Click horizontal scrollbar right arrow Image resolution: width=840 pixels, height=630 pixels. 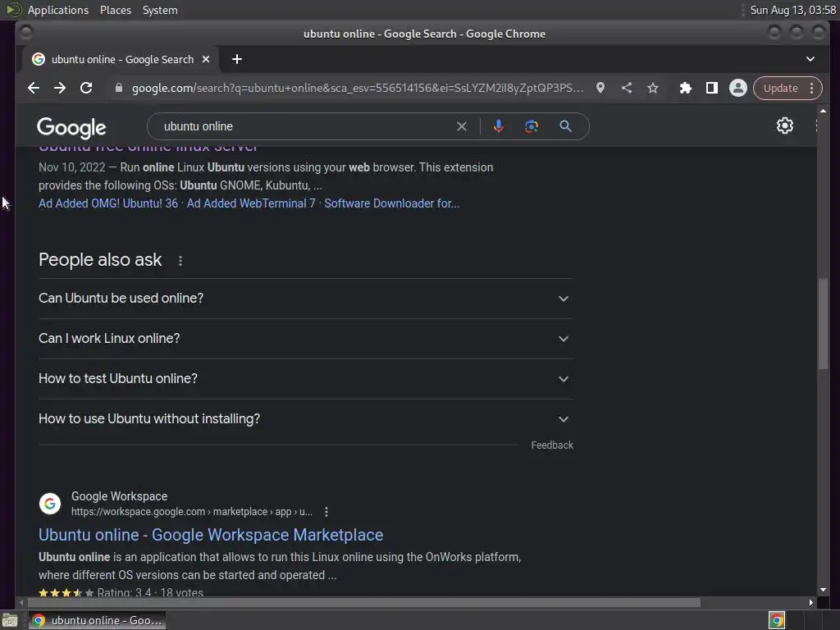(811, 603)
